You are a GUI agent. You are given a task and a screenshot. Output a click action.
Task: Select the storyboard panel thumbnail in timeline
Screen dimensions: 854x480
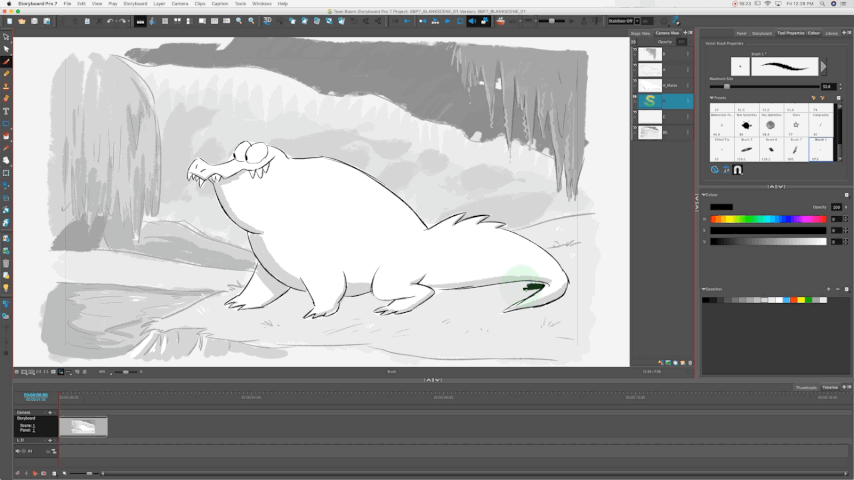tap(83, 427)
